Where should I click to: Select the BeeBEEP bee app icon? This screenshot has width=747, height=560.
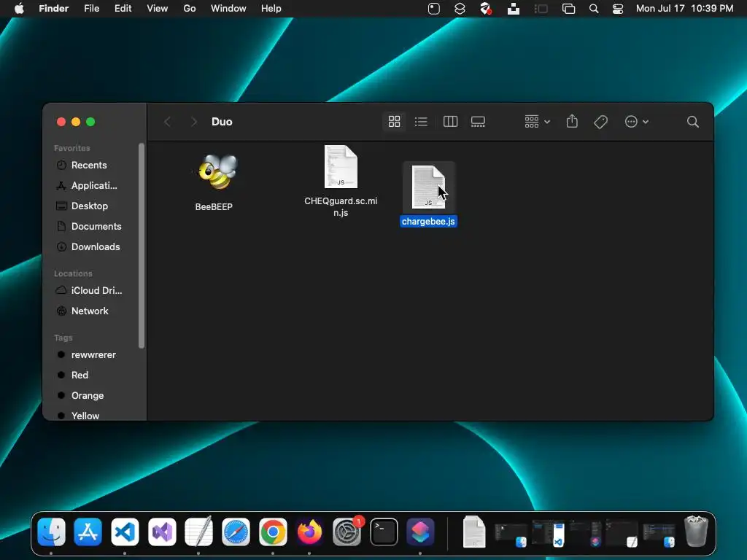(x=217, y=172)
